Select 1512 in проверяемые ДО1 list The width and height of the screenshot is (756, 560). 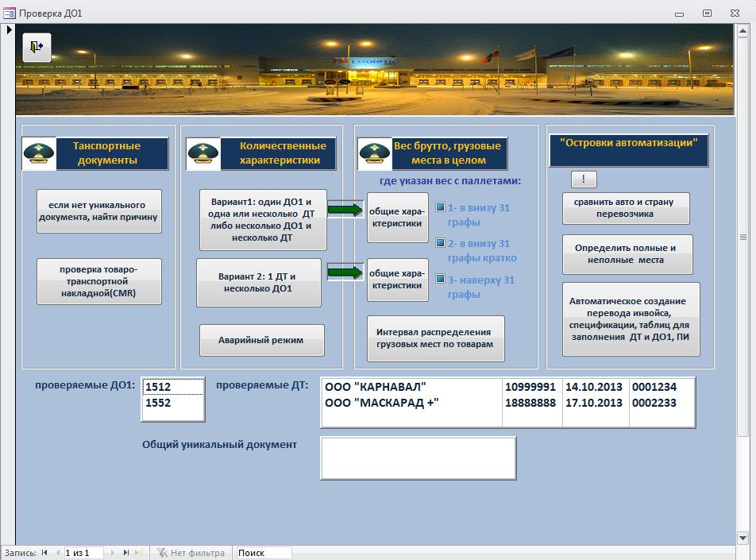(x=173, y=387)
